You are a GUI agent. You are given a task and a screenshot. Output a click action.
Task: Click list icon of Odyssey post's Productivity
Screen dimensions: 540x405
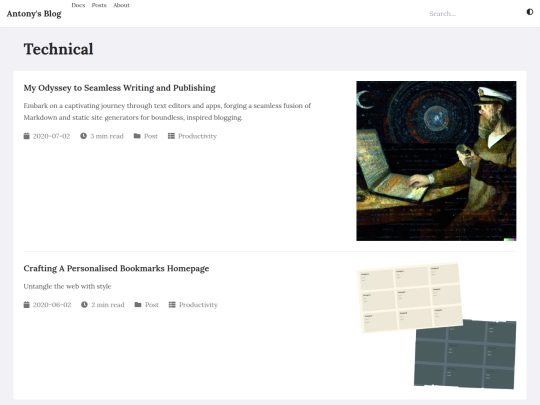click(171, 136)
